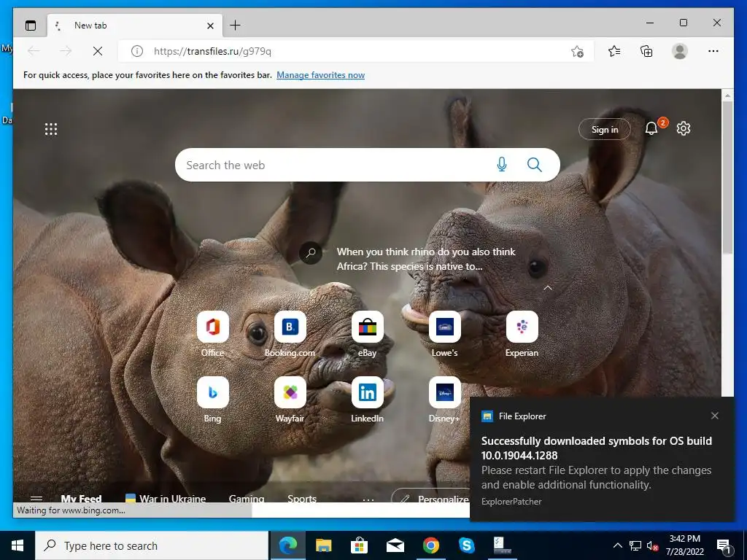The width and height of the screenshot is (747, 560).
Task: Open the Disney+ quick link
Action: [444, 400]
